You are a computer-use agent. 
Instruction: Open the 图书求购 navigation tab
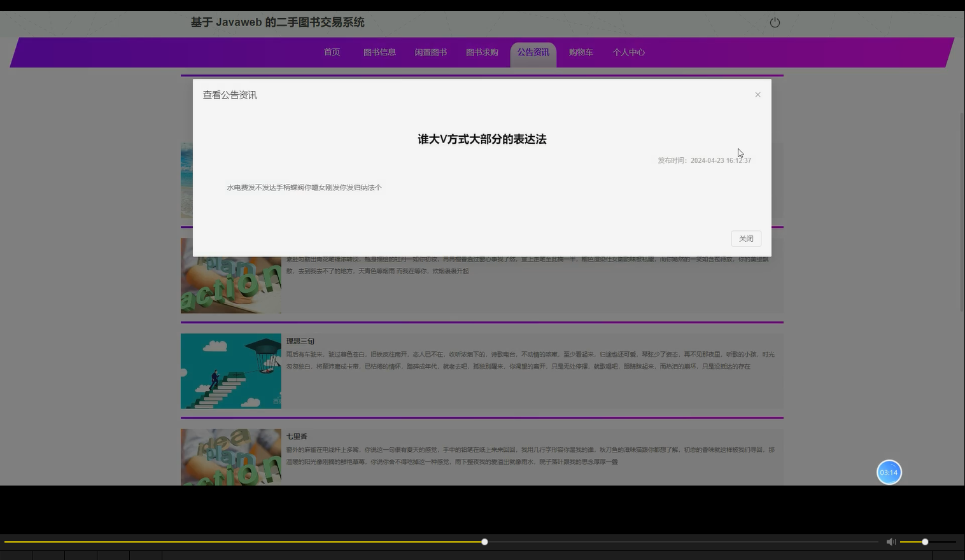click(482, 52)
